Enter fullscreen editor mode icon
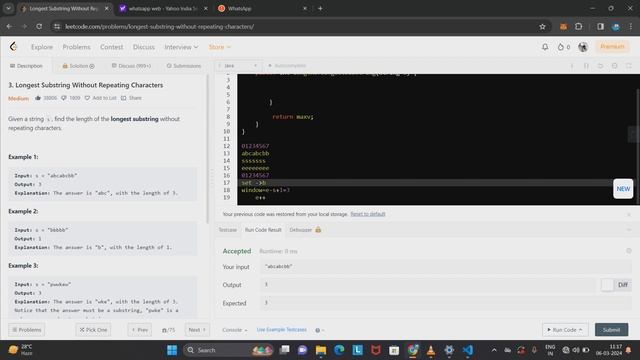Screen dimensions: 640x360 click(629, 66)
